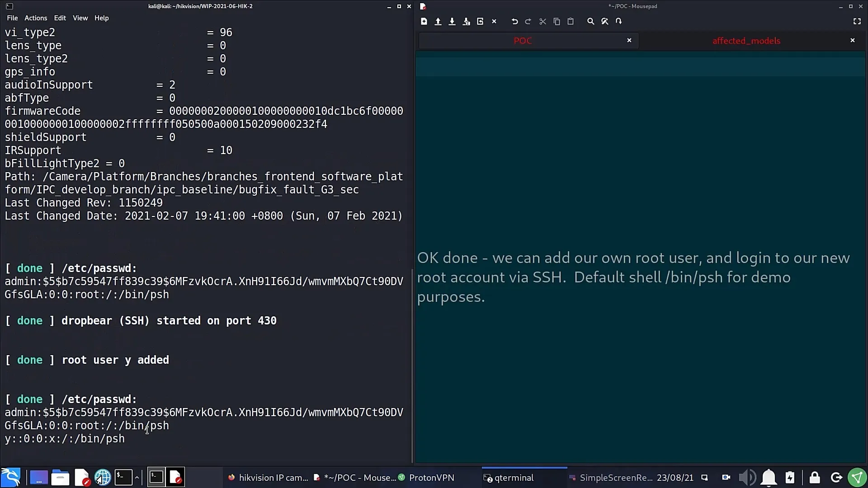
Task: Undo the last edit in Mousepad
Action: [x=514, y=21]
